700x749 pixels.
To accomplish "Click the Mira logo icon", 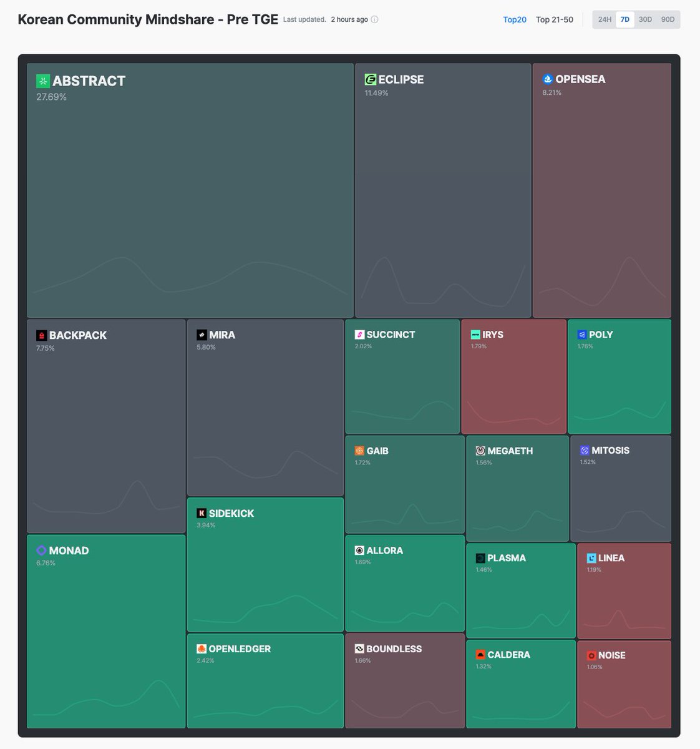I will tap(202, 335).
